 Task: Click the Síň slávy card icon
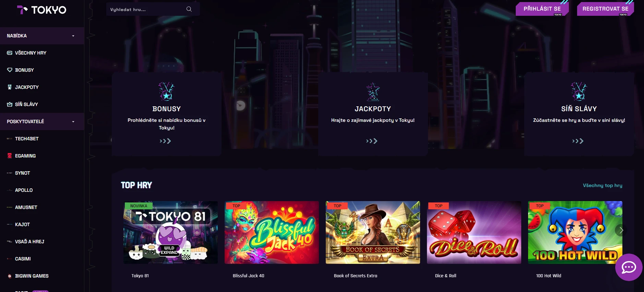pyautogui.click(x=579, y=91)
